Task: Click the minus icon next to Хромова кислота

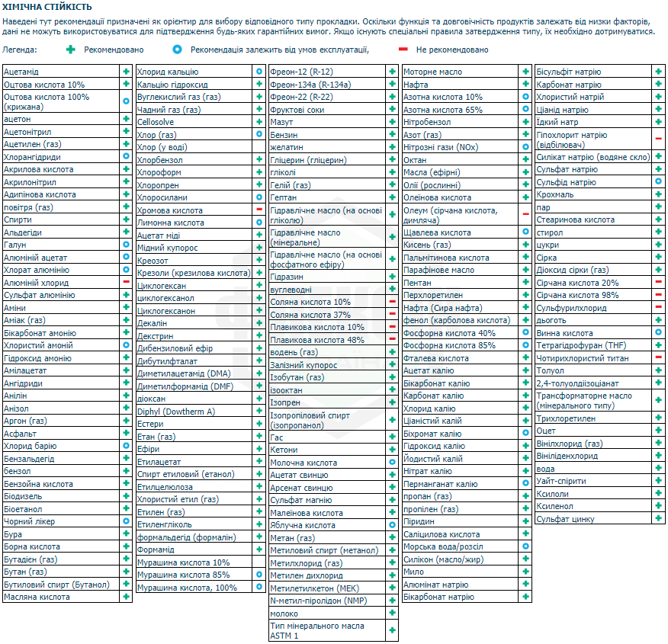Action: point(259,210)
